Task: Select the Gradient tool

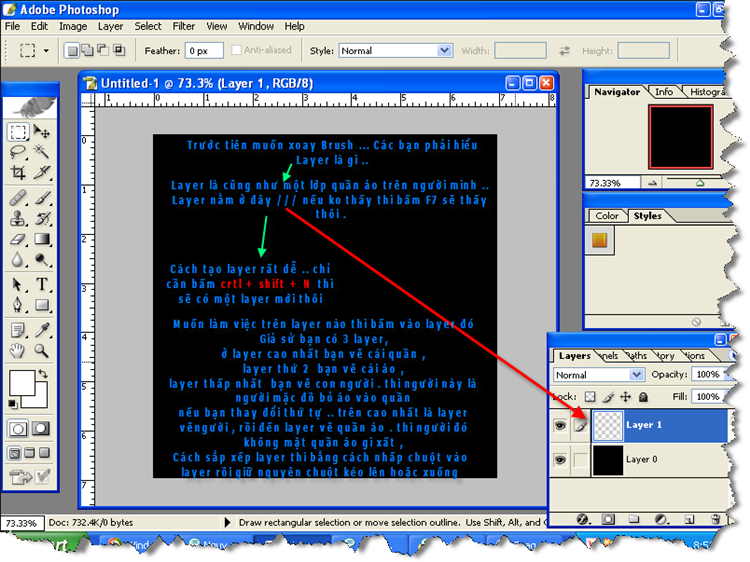Action: (42, 239)
